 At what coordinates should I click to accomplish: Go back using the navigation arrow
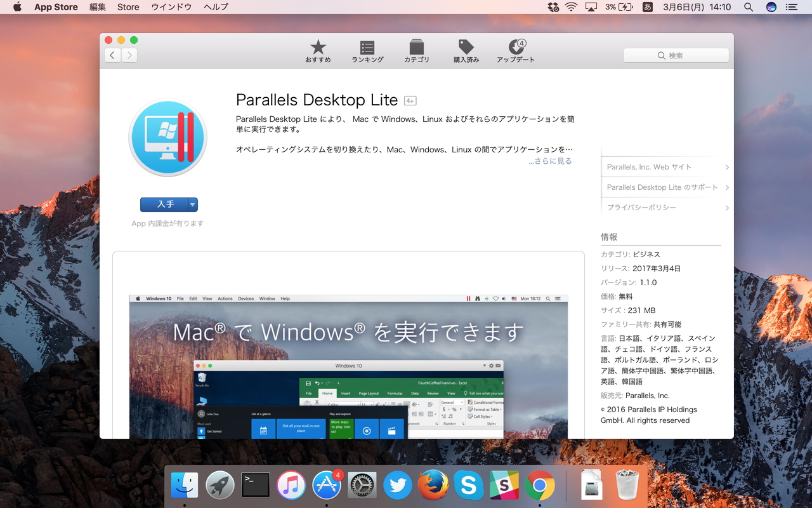112,55
